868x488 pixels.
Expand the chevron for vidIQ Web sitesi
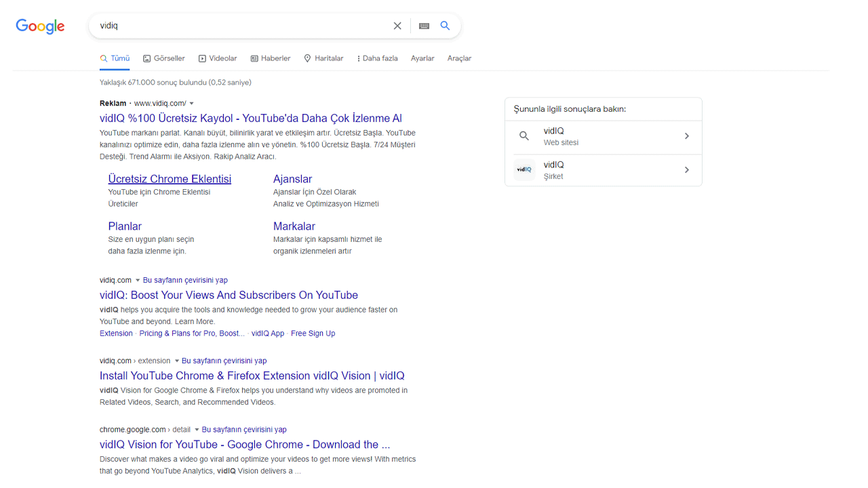coord(687,136)
